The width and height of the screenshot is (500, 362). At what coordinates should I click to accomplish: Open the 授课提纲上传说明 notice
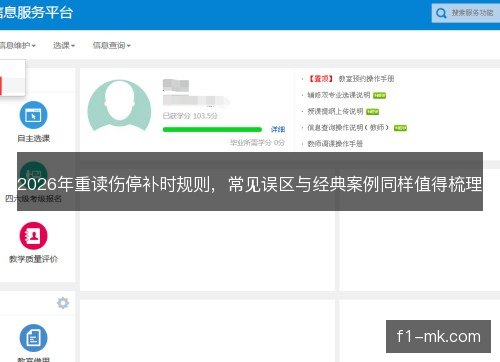tap(335, 111)
